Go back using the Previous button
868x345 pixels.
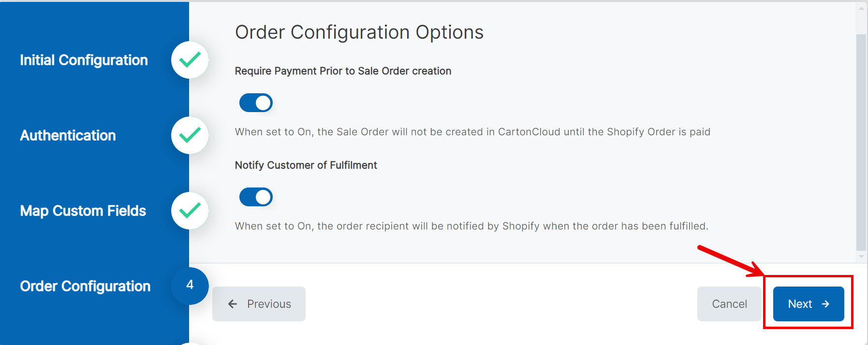coord(259,304)
